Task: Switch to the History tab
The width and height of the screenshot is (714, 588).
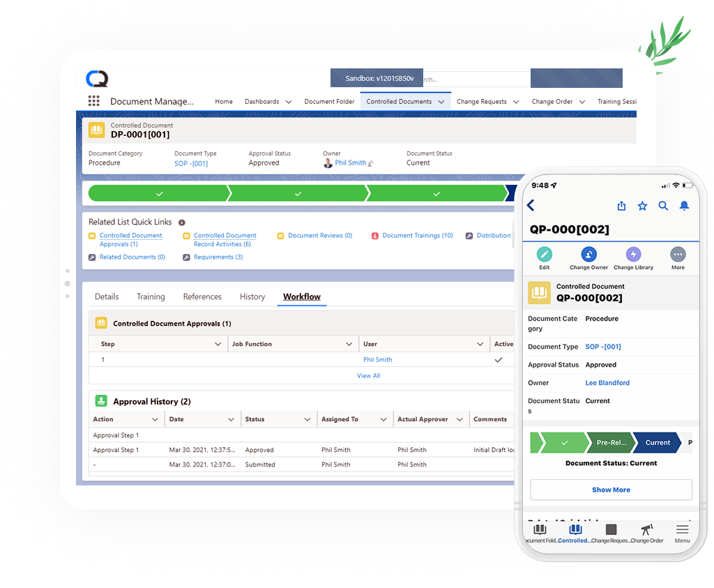Action: pyautogui.click(x=252, y=296)
